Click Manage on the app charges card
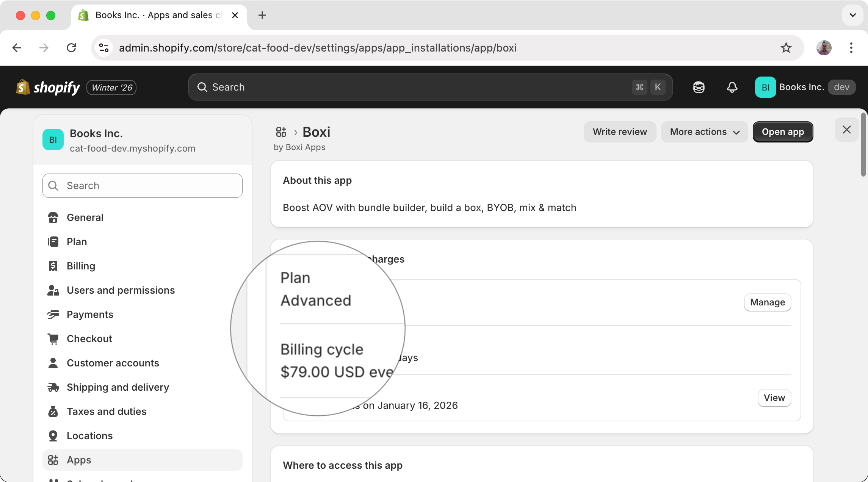 click(767, 302)
